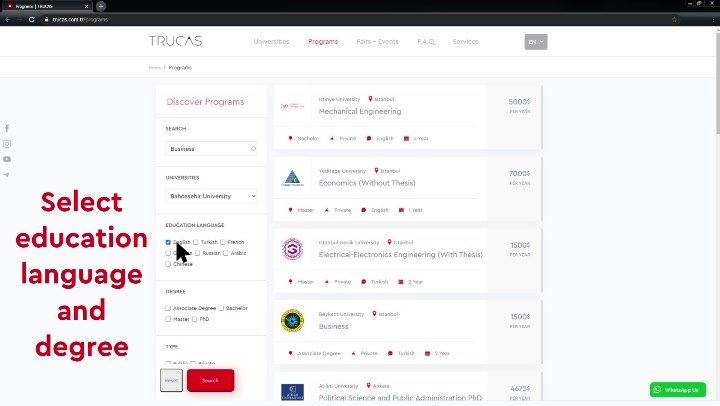This screenshot has height=406, width=720.
Task: Click the Reset button
Action: pyautogui.click(x=171, y=380)
